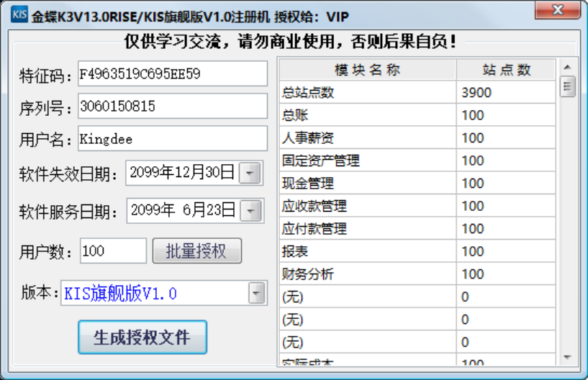
Task: Click the 生成授权文件 button
Action: [x=143, y=337]
